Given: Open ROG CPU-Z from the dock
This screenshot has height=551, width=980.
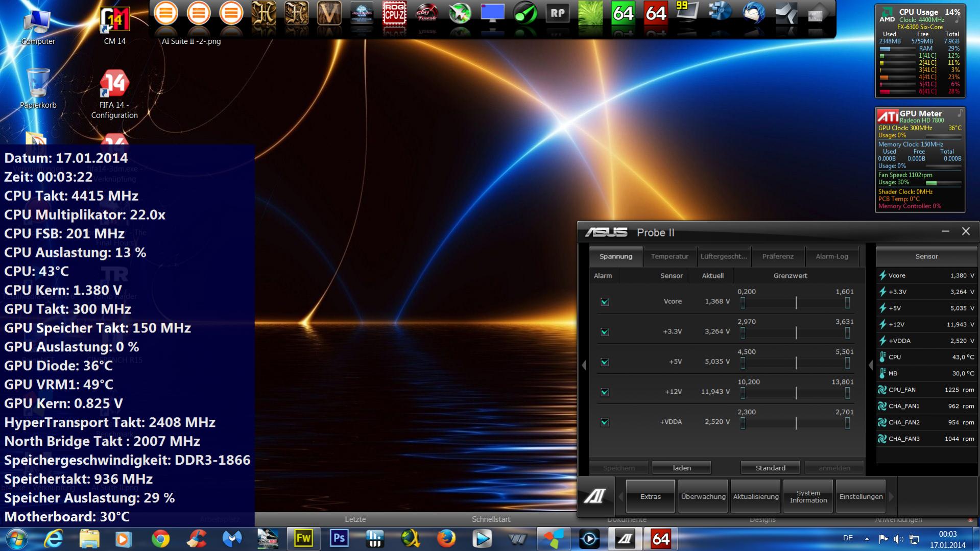Looking at the screenshot, I should [394, 13].
